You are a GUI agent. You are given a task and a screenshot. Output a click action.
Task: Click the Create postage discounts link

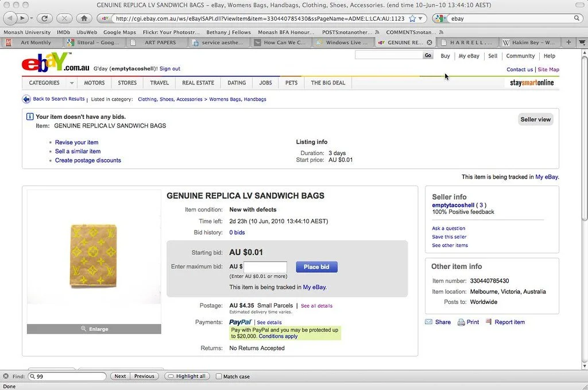click(88, 160)
